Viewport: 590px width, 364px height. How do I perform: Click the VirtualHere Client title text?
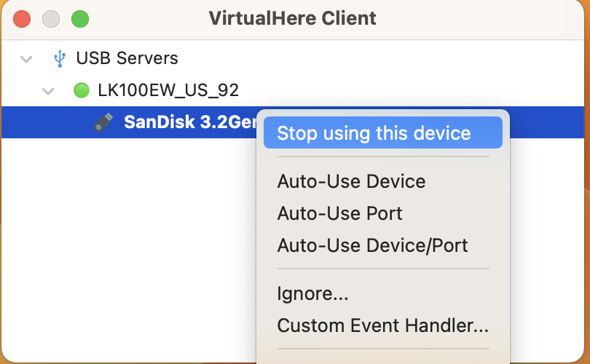point(292,18)
